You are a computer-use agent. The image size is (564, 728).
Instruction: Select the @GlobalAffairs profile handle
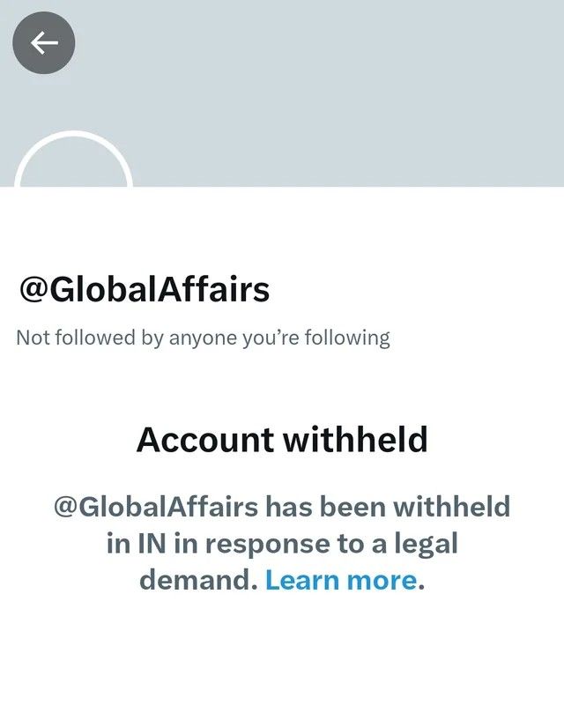(145, 290)
